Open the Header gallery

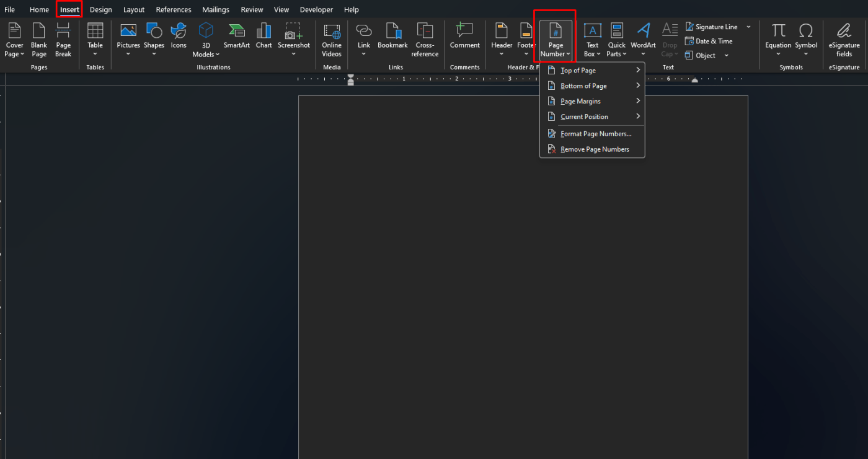tap(502, 41)
